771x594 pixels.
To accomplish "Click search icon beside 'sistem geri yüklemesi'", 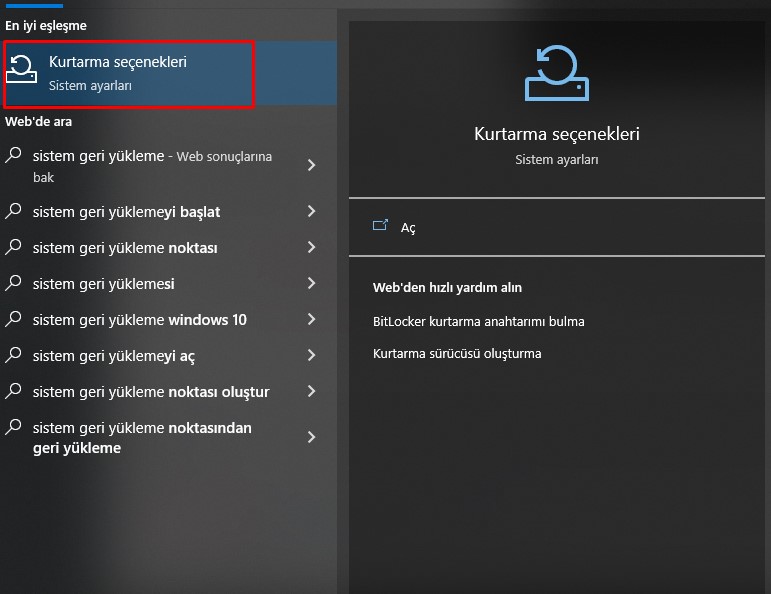I will 13,283.
